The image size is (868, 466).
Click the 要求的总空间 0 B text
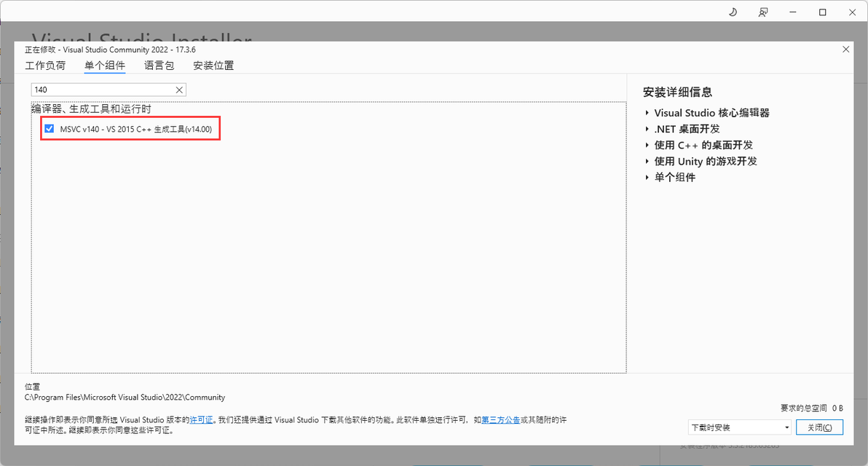(x=811, y=408)
